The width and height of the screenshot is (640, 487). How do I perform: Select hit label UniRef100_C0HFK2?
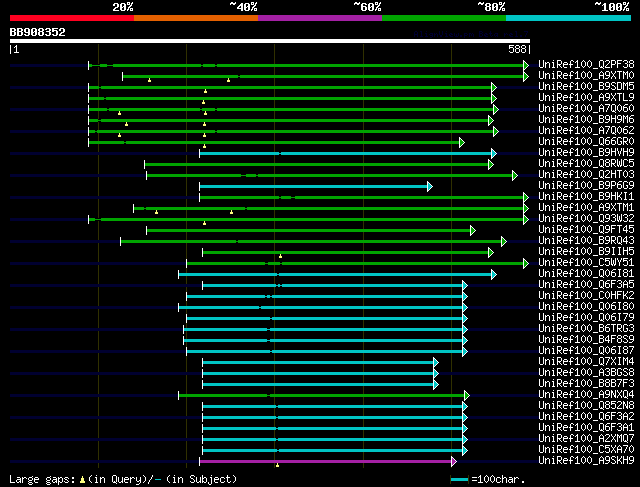pyautogui.click(x=586, y=296)
